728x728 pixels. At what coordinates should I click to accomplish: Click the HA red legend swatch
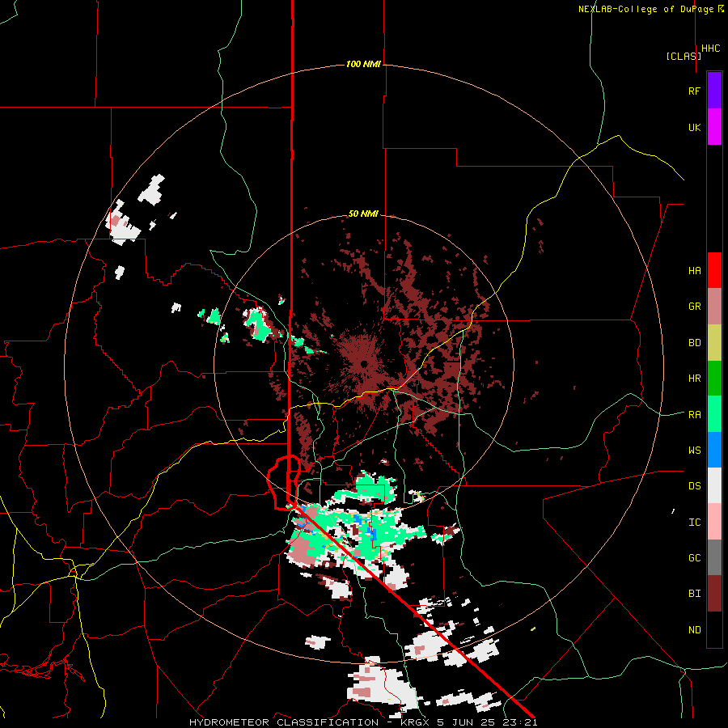[714, 270]
